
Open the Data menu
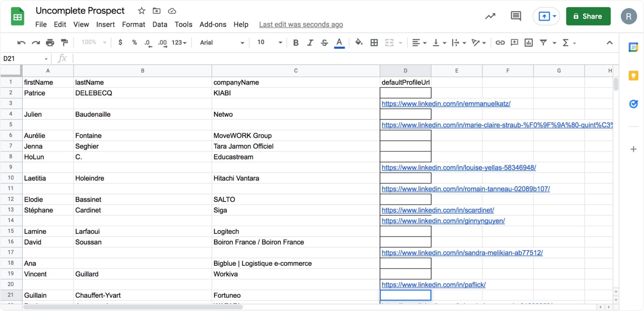[160, 24]
